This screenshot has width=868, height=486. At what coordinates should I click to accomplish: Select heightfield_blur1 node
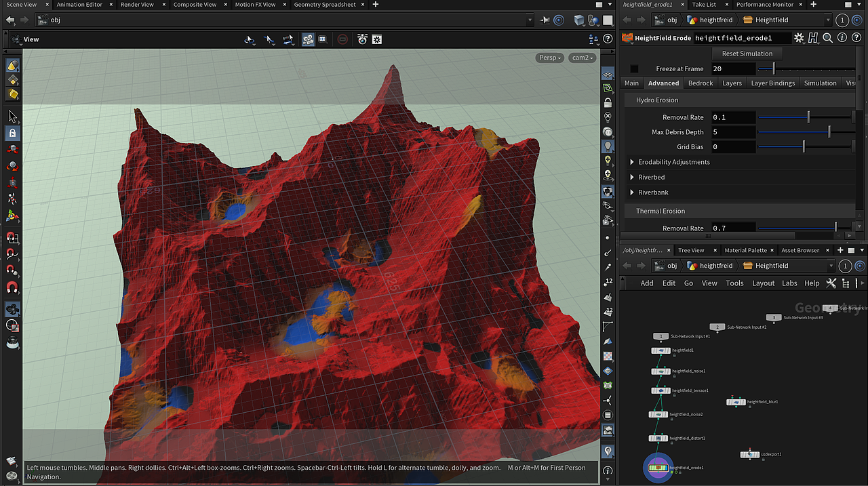pos(736,402)
